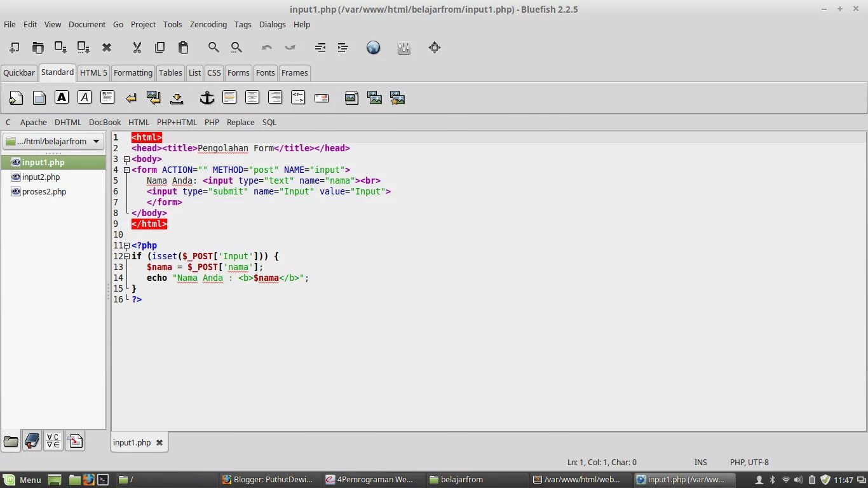Screen dimensions: 868x488
Task: Select proses2.php in the file browser
Action: click(53, 192)
